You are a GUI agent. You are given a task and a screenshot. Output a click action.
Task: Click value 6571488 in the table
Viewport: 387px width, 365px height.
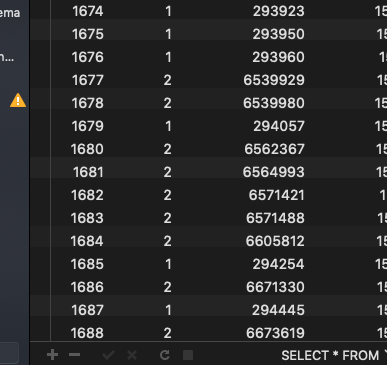click(275, 218)
